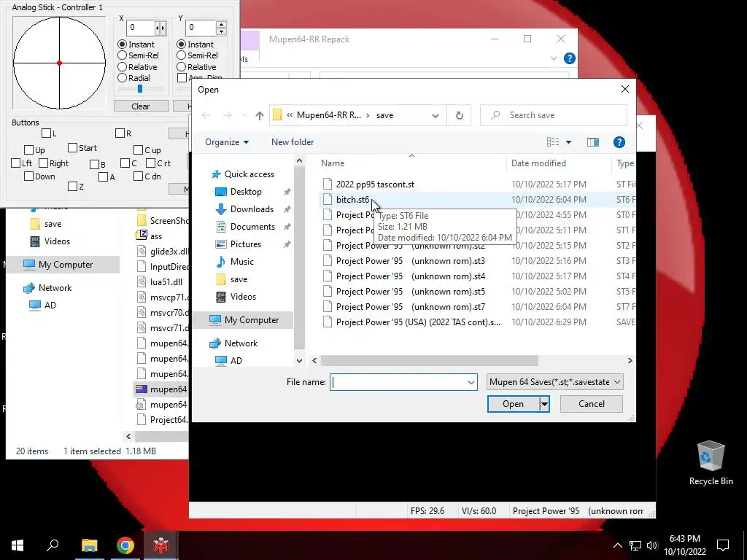Open the address bar path dropdown

pos(435,115)
